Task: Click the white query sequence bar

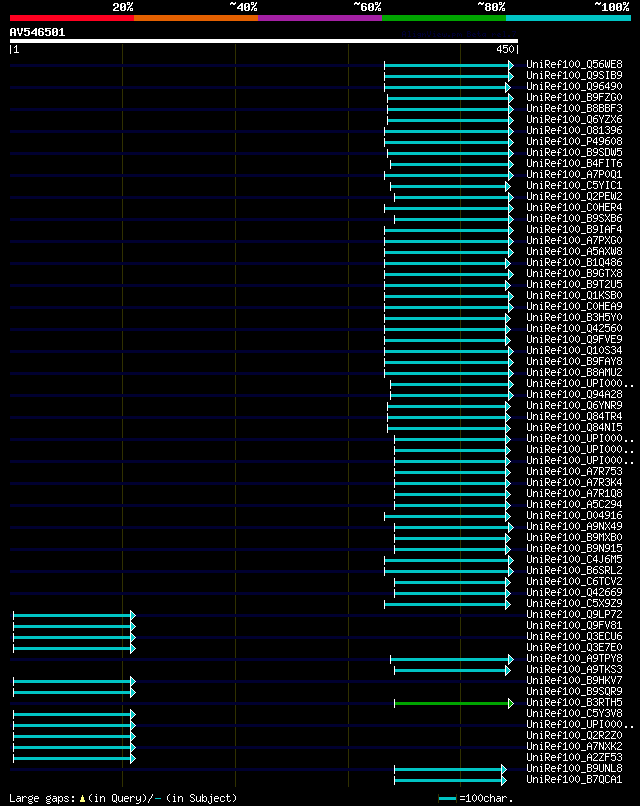Action: point(264,41)
